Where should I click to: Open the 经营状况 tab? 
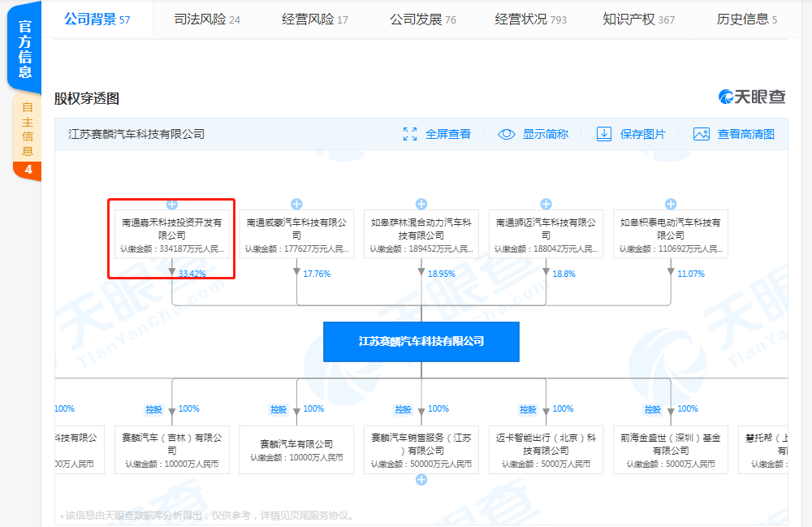tap(523, 19)
